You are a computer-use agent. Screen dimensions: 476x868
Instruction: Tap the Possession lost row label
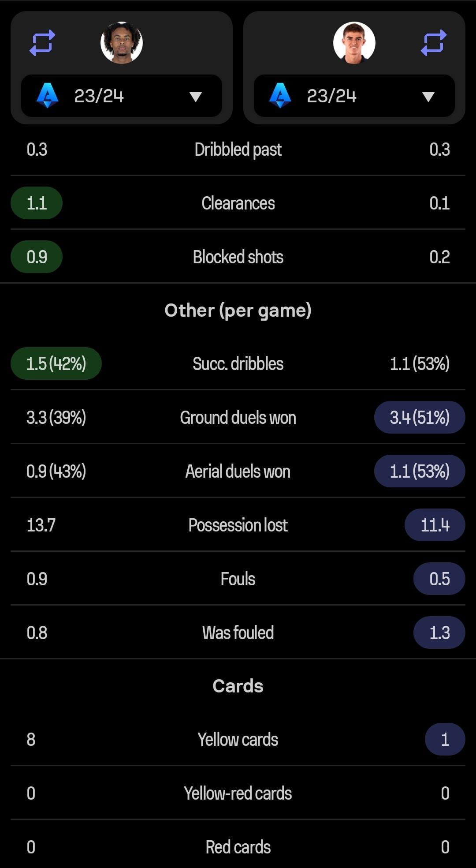238,525
